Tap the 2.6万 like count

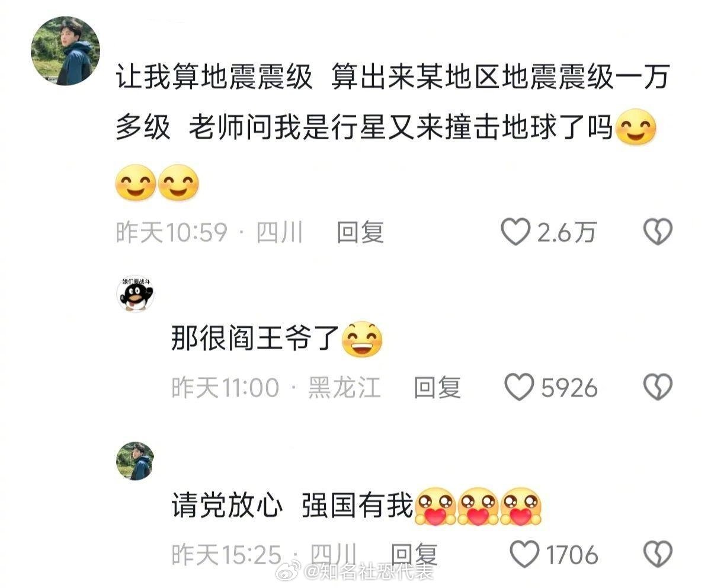566,232
